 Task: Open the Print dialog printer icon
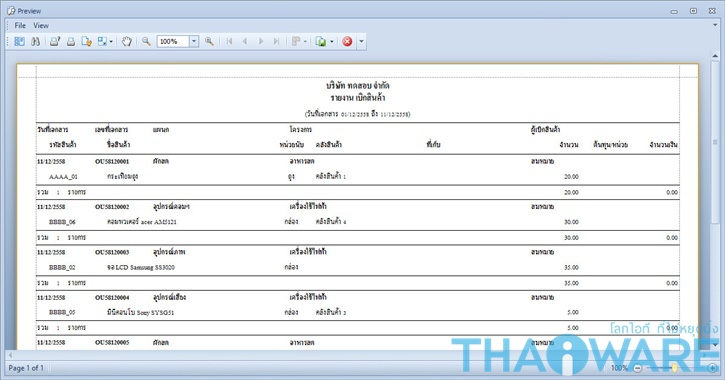(55, 42)
